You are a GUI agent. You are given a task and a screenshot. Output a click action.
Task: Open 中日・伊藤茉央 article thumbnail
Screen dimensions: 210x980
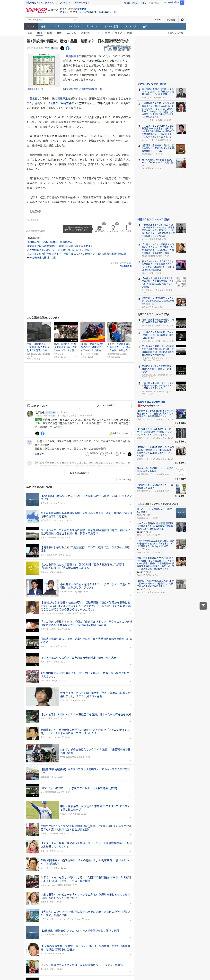(x=42, y=810)
